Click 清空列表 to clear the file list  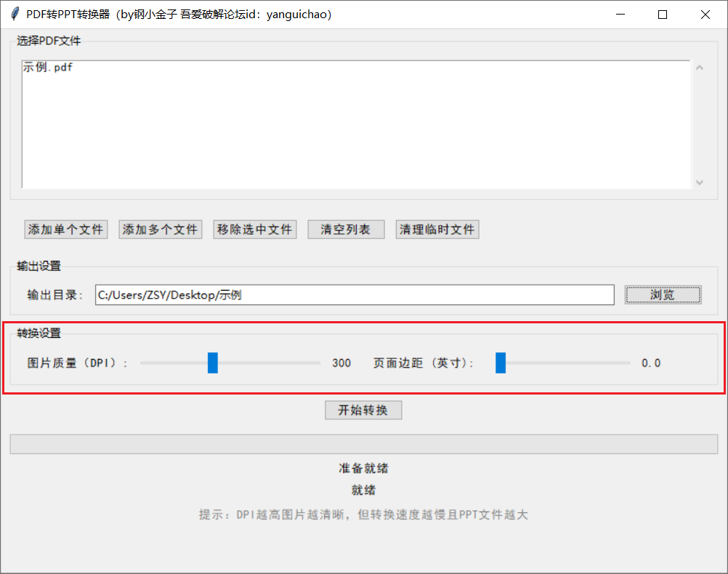click(346, 229)
